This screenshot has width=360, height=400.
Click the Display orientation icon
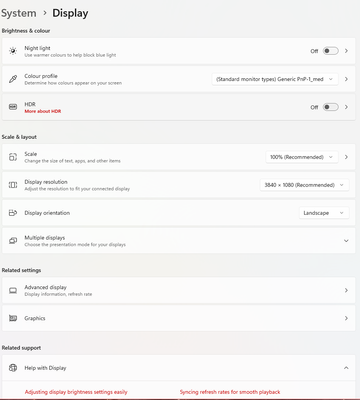(13, 213)
